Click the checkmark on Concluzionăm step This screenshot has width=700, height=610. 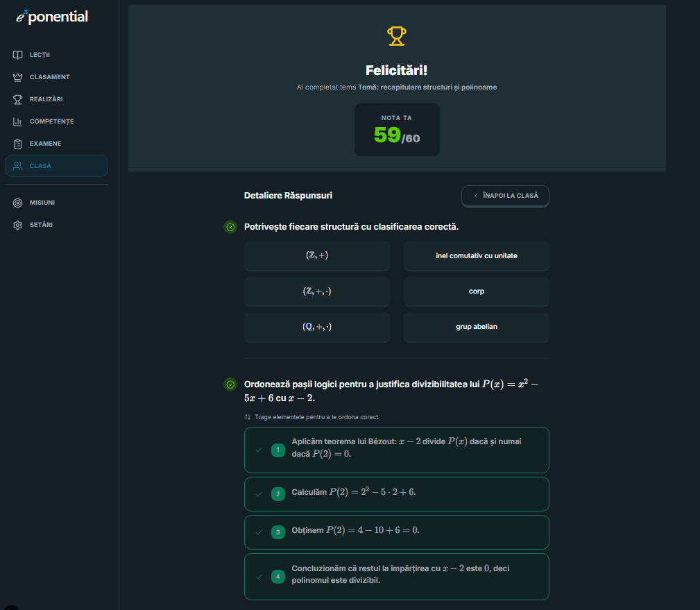pos(259,577)
